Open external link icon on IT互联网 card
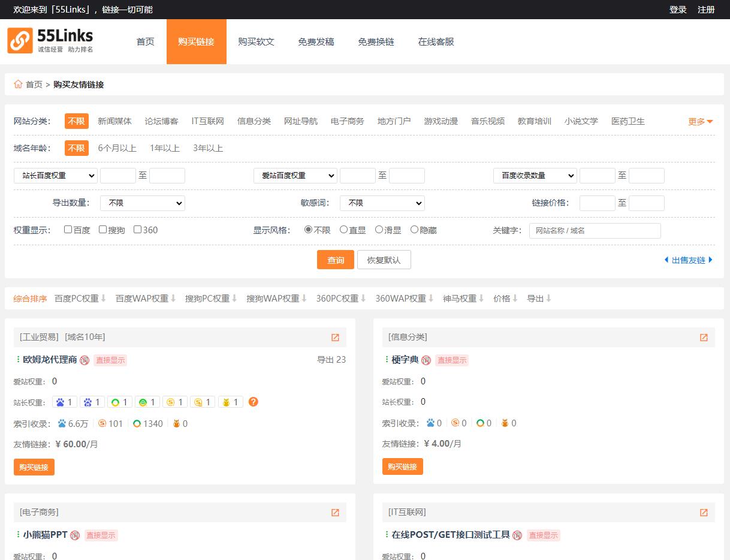This screenshot has height=560, width=730. [x=704, y=513]
